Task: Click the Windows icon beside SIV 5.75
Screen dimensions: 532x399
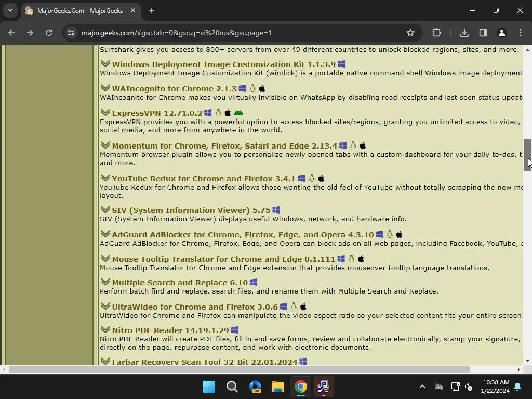Action: pos(276,210)
